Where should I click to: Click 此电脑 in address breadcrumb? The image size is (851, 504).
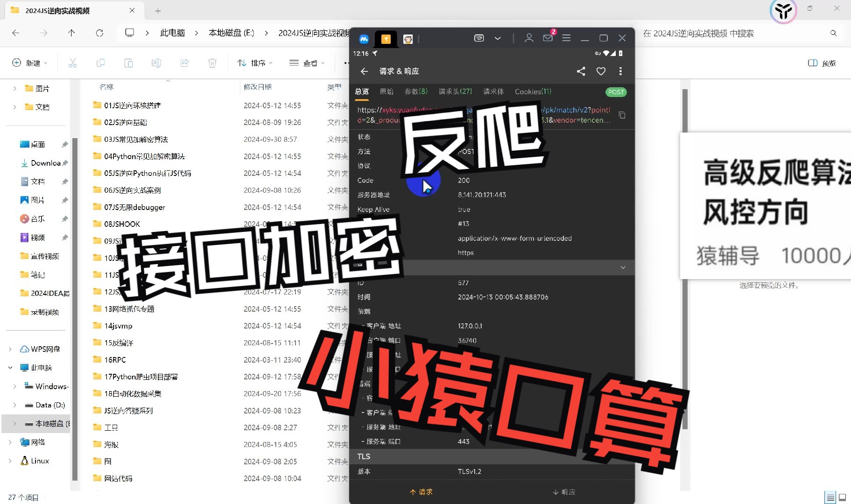(172, 33)
